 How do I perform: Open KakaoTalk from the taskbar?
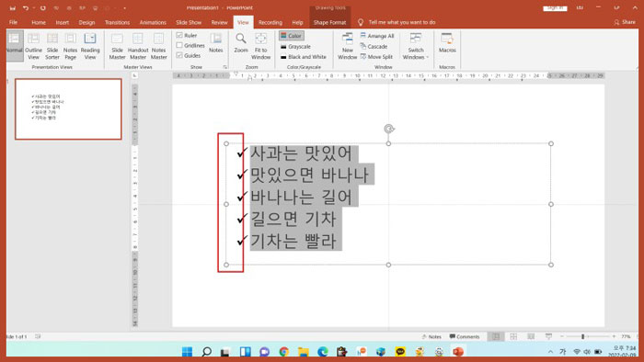pyautogui.click(x=400, y=351)
